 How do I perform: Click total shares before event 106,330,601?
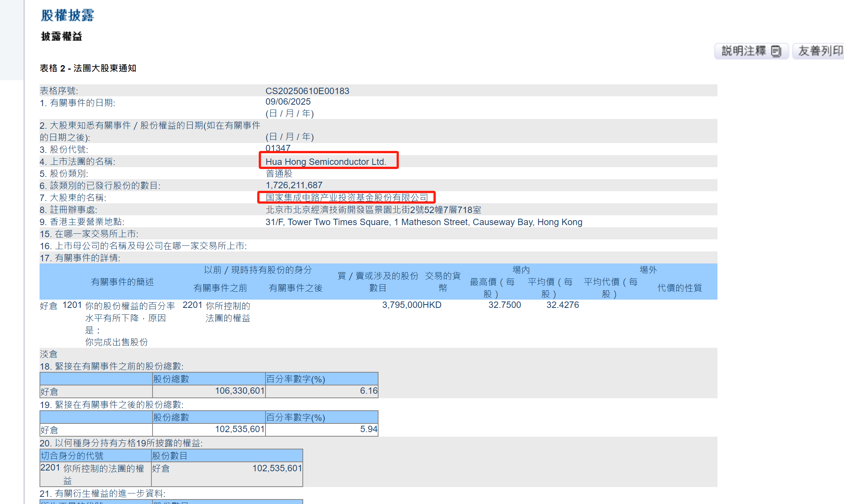(240, 391)
